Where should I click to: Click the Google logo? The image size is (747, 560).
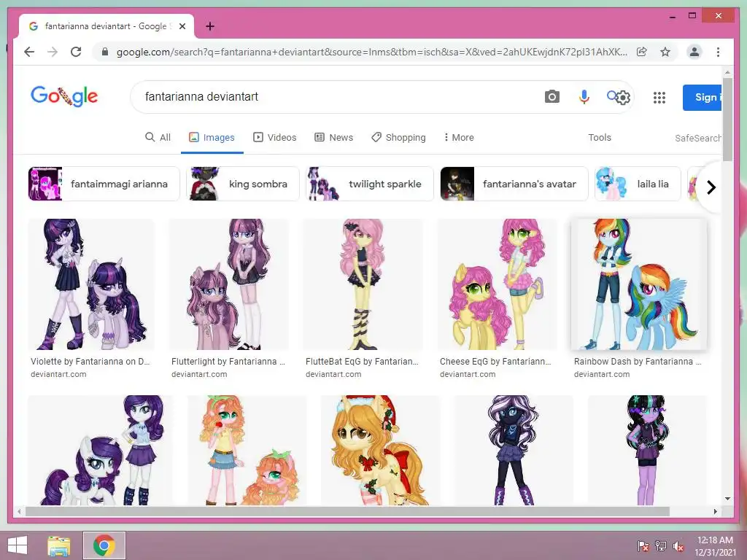click(64, 97)
